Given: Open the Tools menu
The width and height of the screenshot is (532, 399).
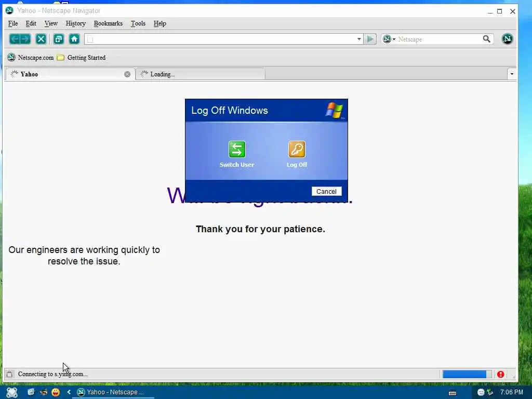Looking at the screenshot, I should (x=138, y=23).
